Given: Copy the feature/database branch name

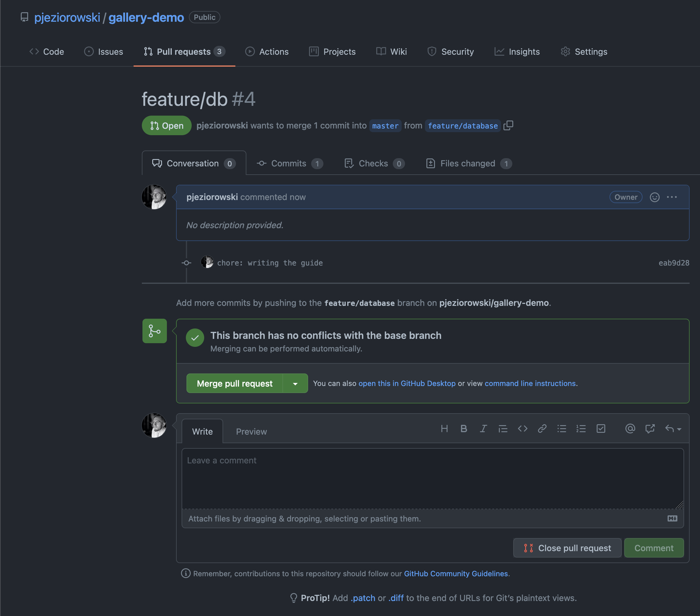Looking at the screenshot, I should 508,125.
